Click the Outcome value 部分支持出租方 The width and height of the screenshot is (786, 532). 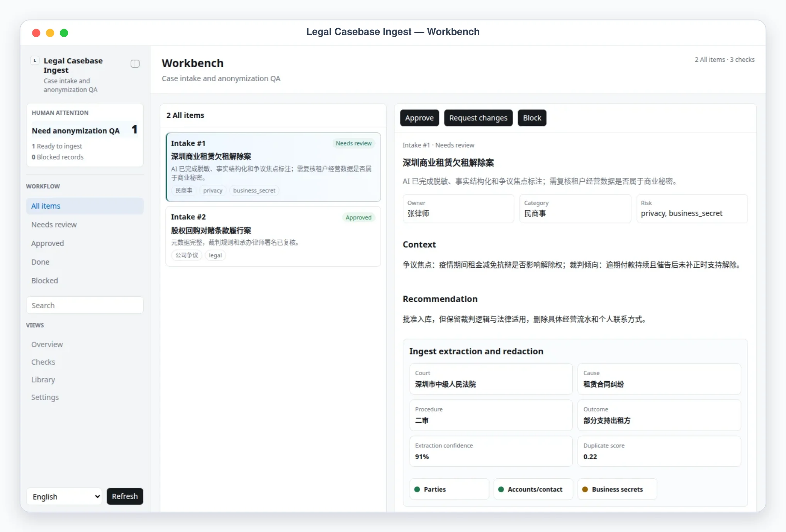click(x=607, y=420)
